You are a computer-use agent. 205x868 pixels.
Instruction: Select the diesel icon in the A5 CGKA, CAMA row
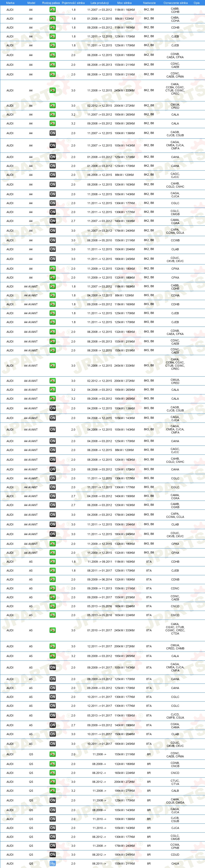tap(53, 725)
